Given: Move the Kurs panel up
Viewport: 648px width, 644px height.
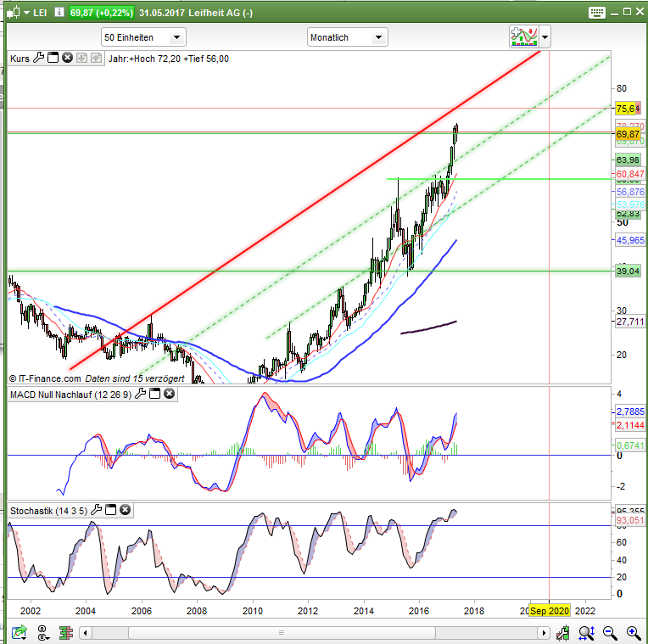Looking at the screenshot, I should click(96, 58).
